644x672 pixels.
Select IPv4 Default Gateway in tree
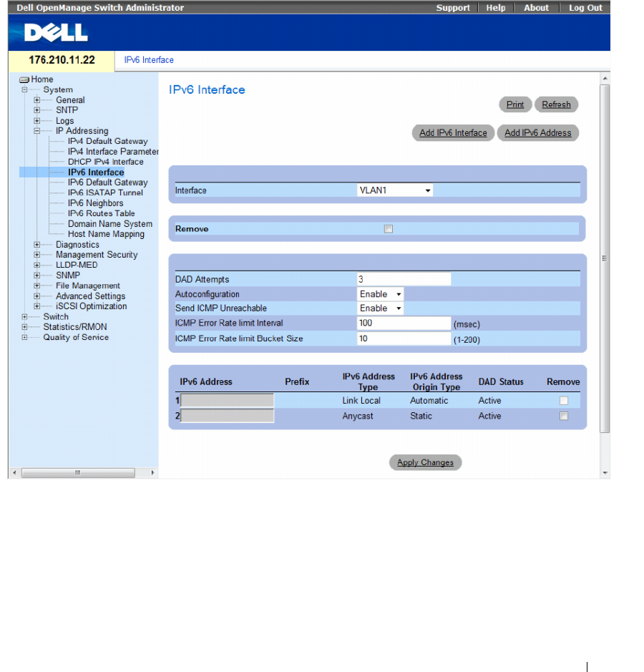click(107, 142)
